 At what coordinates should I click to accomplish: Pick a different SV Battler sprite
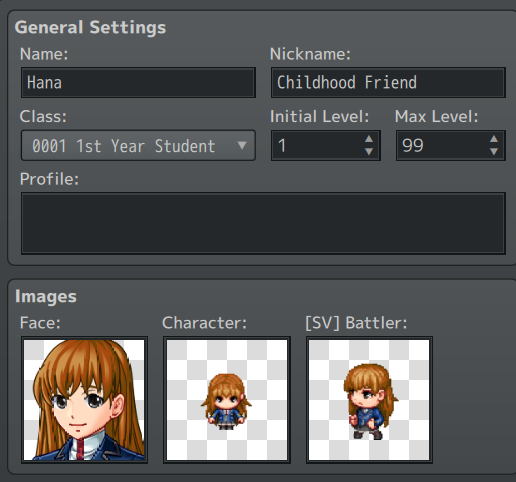click(x=369, y=400)
